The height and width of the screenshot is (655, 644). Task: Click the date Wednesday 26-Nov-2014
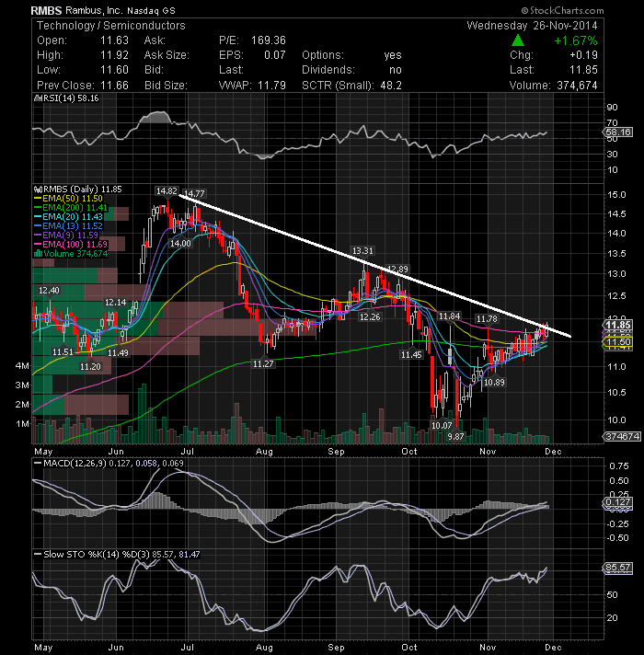(x=532, y=26)
